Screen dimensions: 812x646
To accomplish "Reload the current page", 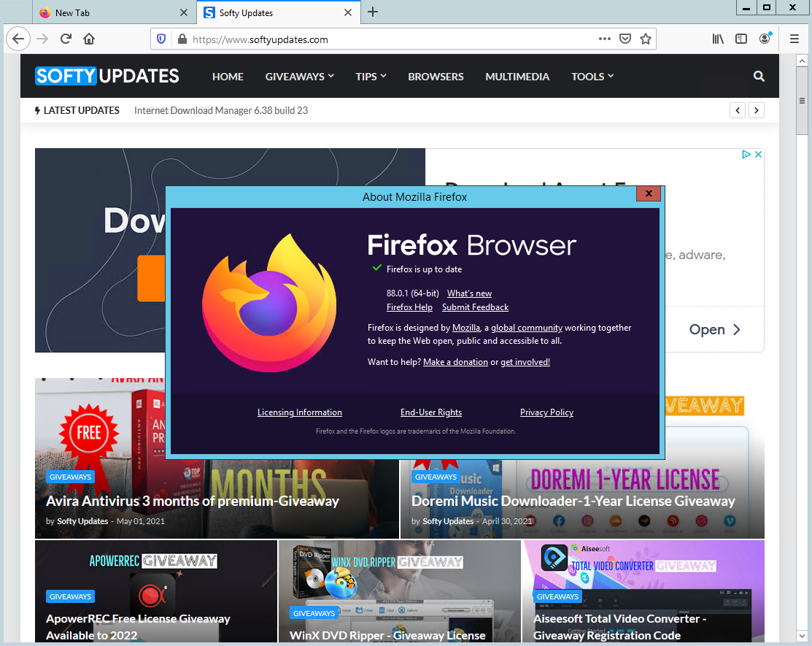I will click(x=66, y=39).
